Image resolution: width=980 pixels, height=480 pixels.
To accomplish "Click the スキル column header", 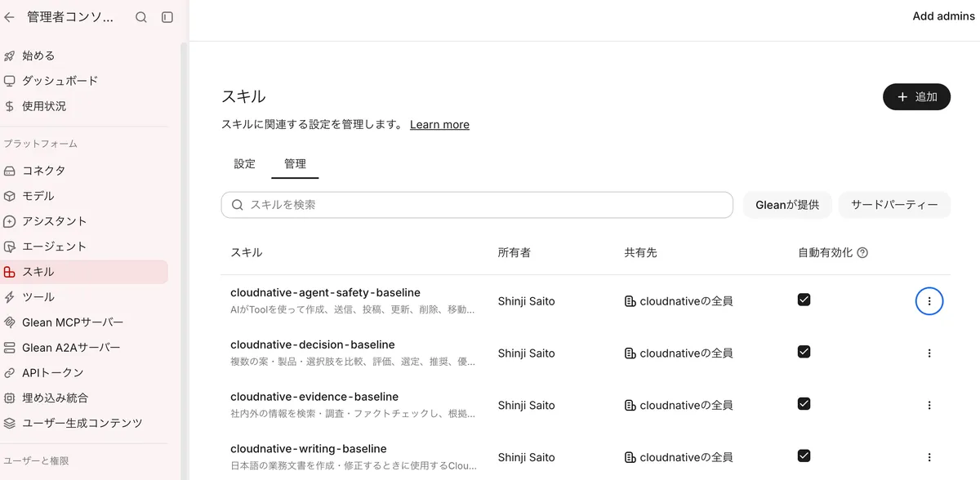I will coord(247,253).
